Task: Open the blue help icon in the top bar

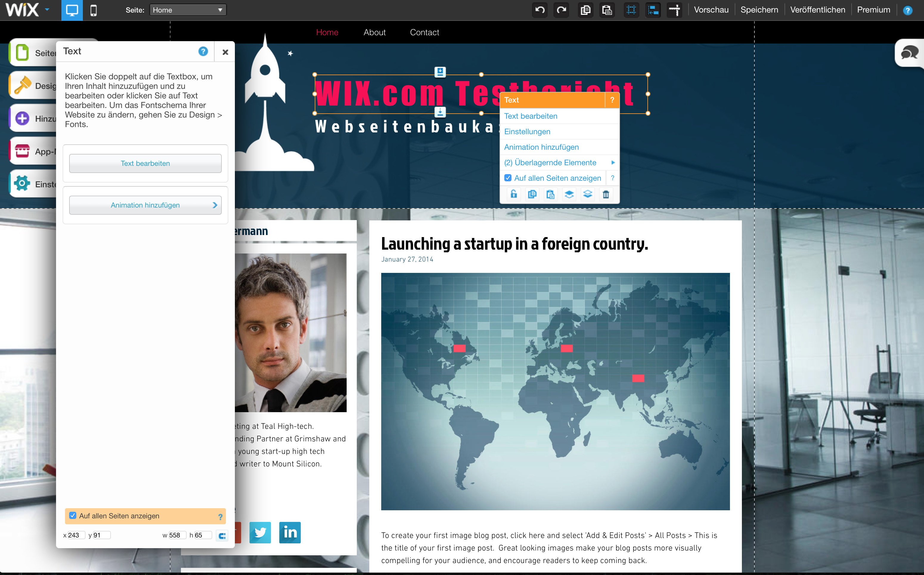Action: [908, 10]
